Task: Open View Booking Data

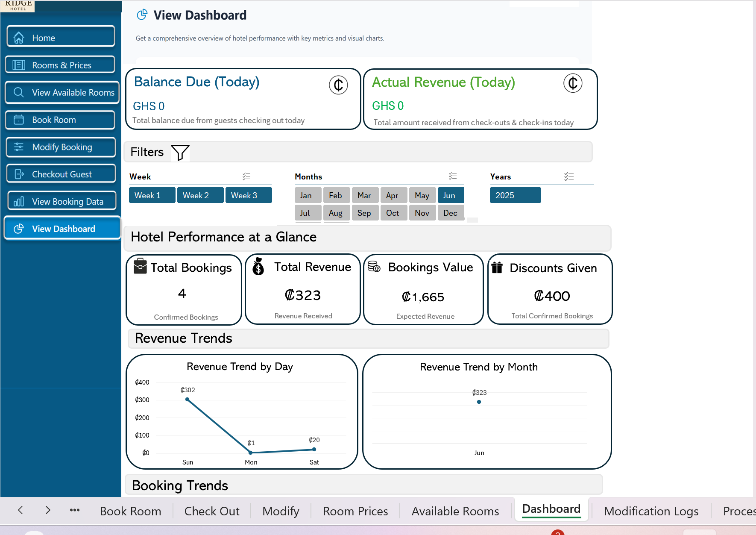Action: click(x=62, y=201)
